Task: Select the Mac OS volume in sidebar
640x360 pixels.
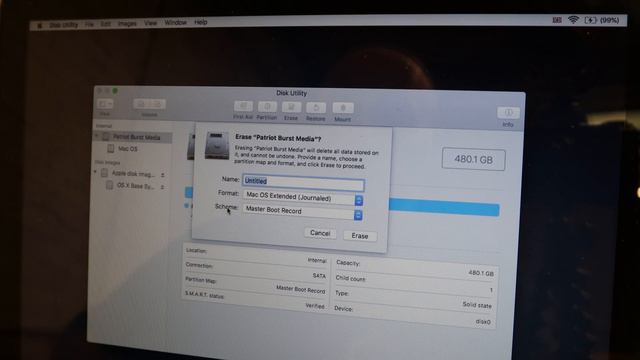Action: pos(128,149)
